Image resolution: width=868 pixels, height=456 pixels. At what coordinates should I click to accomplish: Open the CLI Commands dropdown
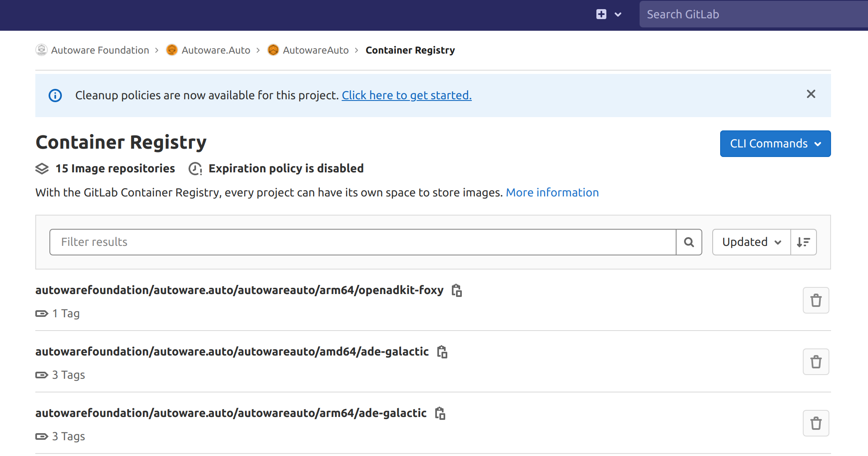click(x=775, y=144)
